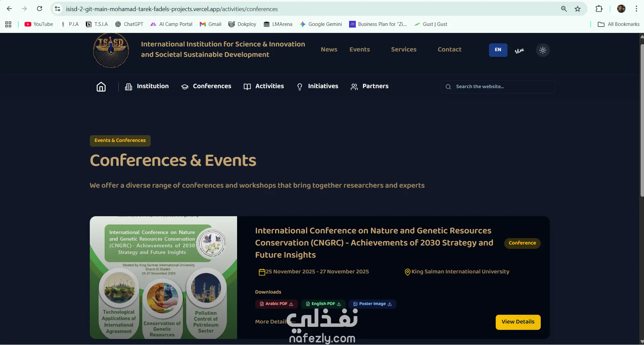644x345 pixels.
Task: Open the Initiatives navigation menu
Action: (x=317, y=86)
